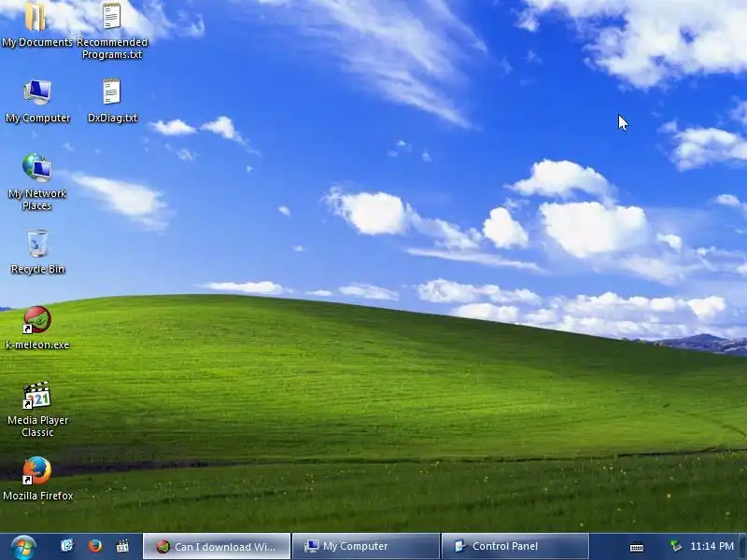Switch to My Computer taskbar window
The image size is (747, 560).
pos(365,546)
